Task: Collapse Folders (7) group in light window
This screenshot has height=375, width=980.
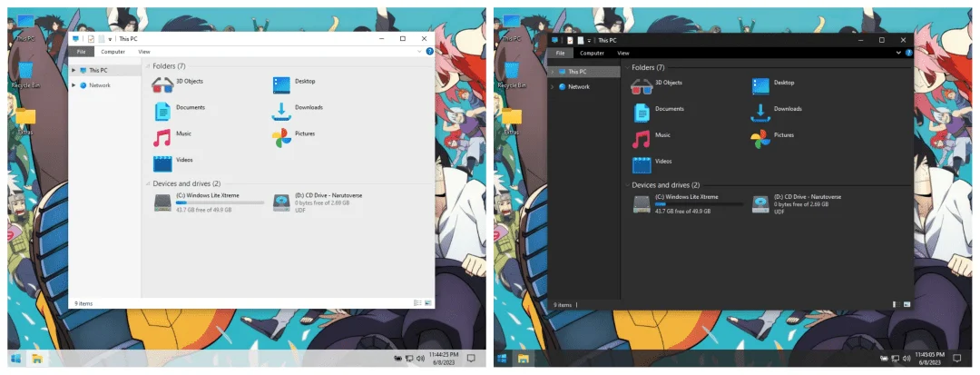Action: coord(148,65)
